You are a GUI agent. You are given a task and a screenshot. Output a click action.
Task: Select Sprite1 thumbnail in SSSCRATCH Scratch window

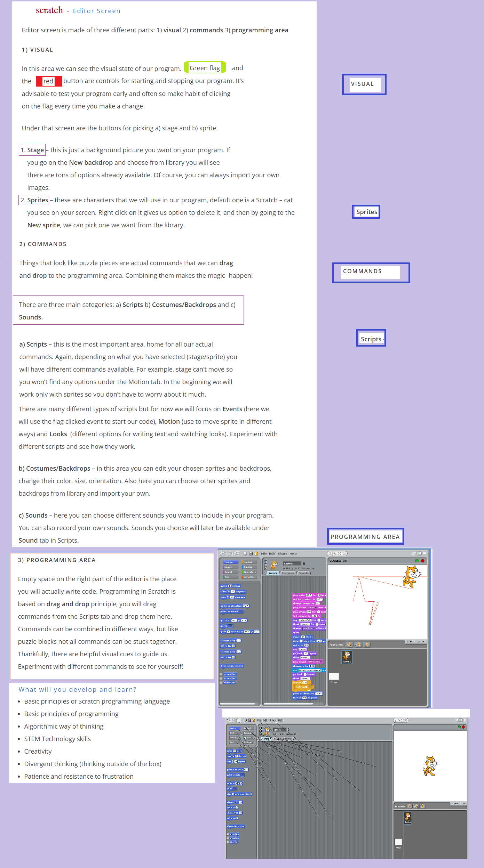347,657
